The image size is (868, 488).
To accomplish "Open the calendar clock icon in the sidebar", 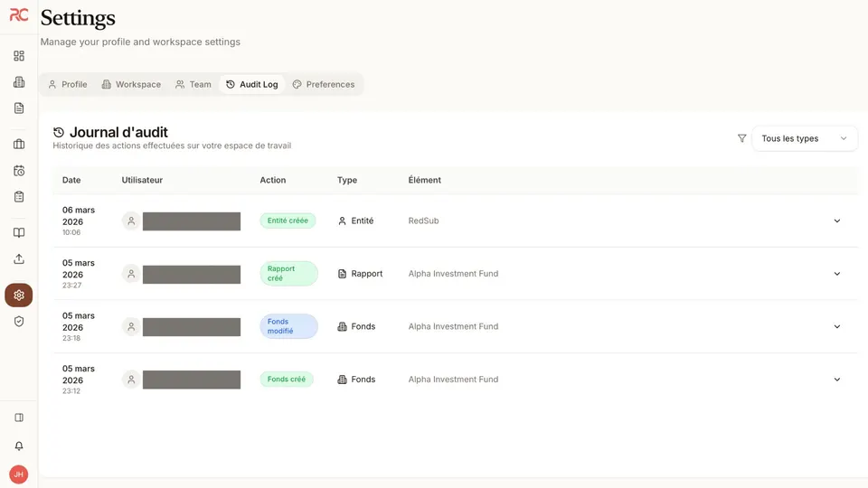I will 19,171.
